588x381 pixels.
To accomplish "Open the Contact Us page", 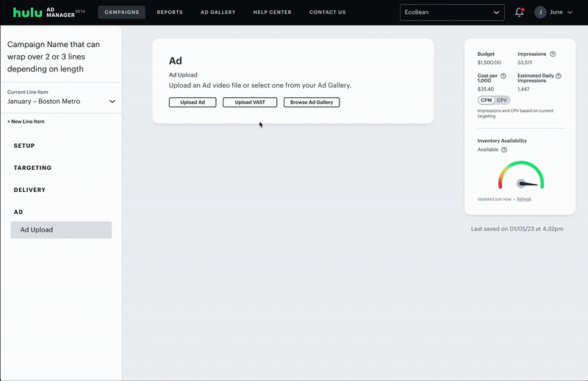I will [x=327, y=12].
